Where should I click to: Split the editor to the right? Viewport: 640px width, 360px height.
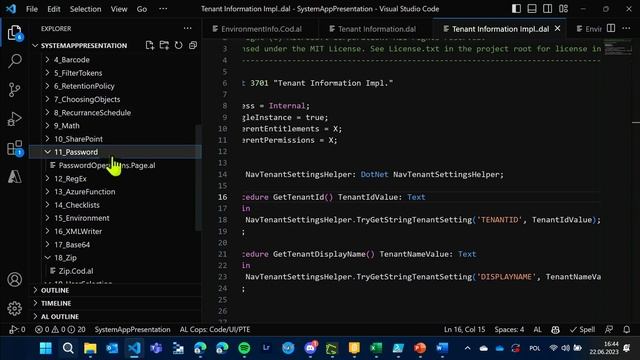point(611,28)
